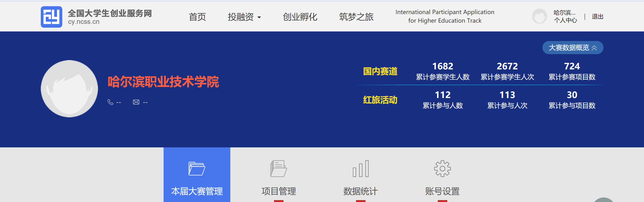Screen dimensions: 644x202
Task: Open the 首页 home menu item
Action: click(x=197, y=17)
